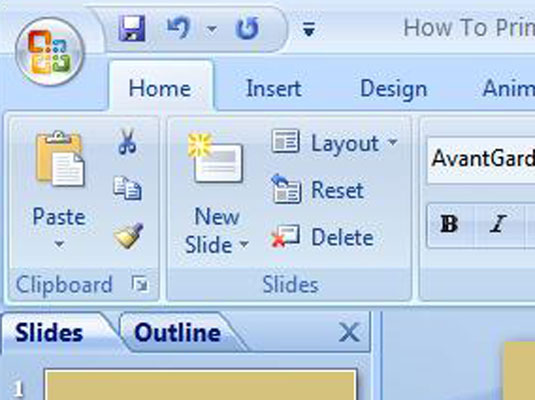Screen dimensions: 535x400
Task: Copy selection using the copy icon
Action: [x=127, y=188]
